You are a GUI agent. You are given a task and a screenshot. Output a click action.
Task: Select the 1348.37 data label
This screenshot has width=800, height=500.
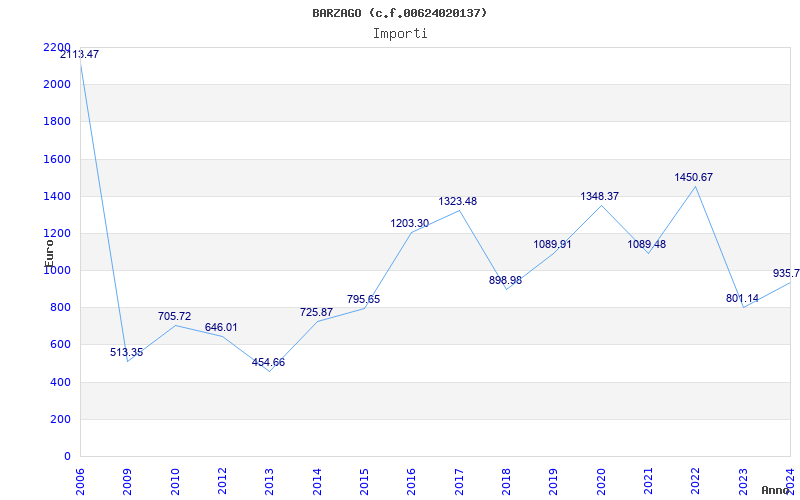coord(599,196)
